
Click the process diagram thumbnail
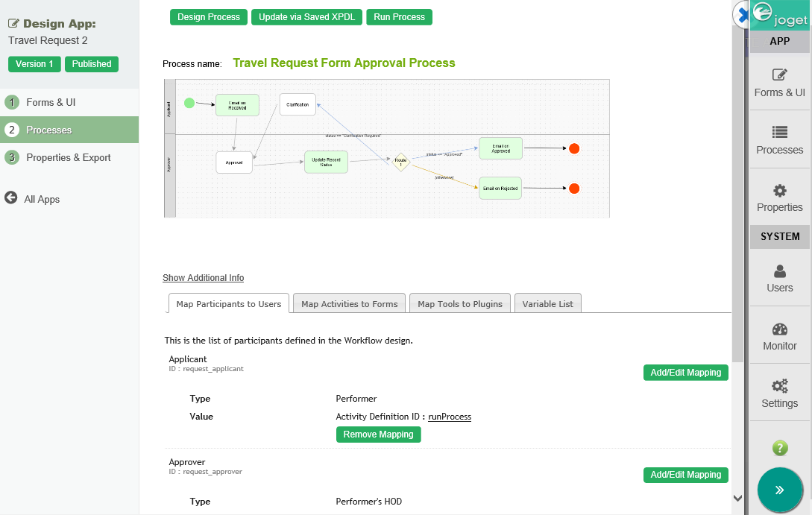coord(386,148)
